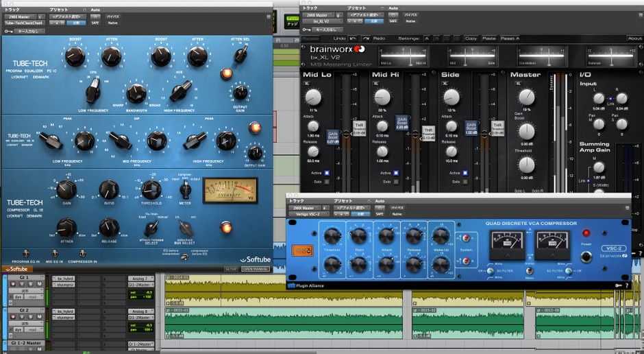
Task: Click the Side GAIN Boost slider handle
Action: pyautogui.click(x=471, y=128)
